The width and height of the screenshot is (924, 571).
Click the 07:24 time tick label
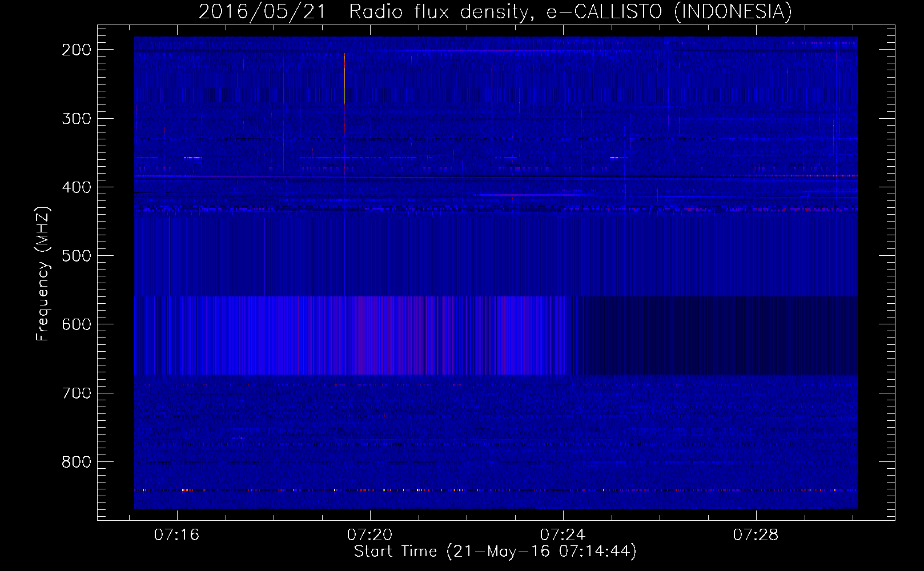click(x=563, y=534)
